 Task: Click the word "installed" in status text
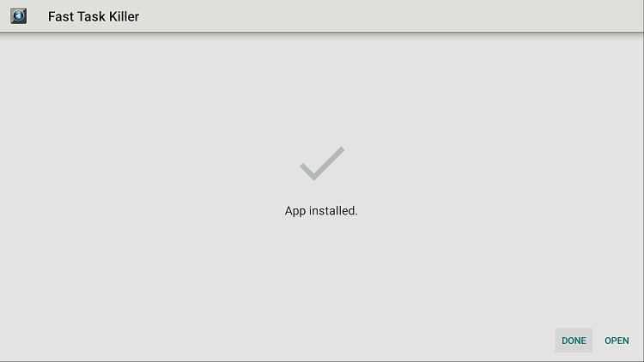[332, 210]
